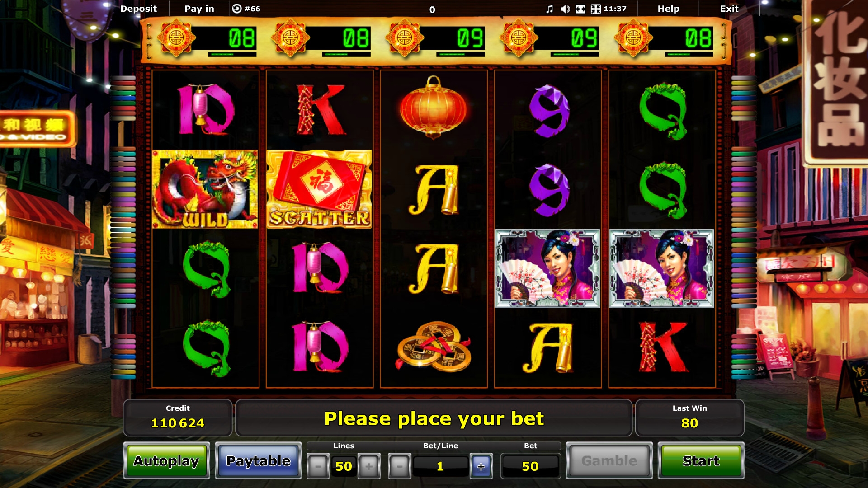Click the Scatter red envelope symbol

click(x=319, y=189)
